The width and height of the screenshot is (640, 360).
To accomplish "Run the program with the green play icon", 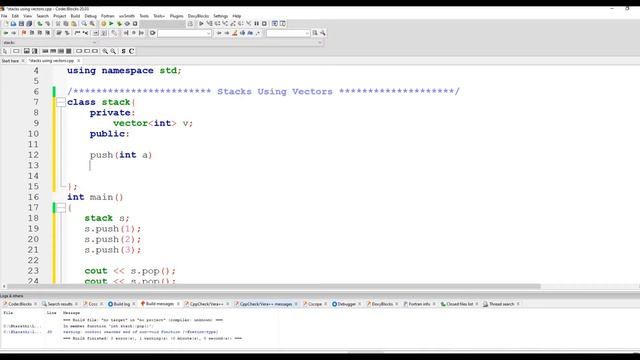I will click(x=111, y=24).
